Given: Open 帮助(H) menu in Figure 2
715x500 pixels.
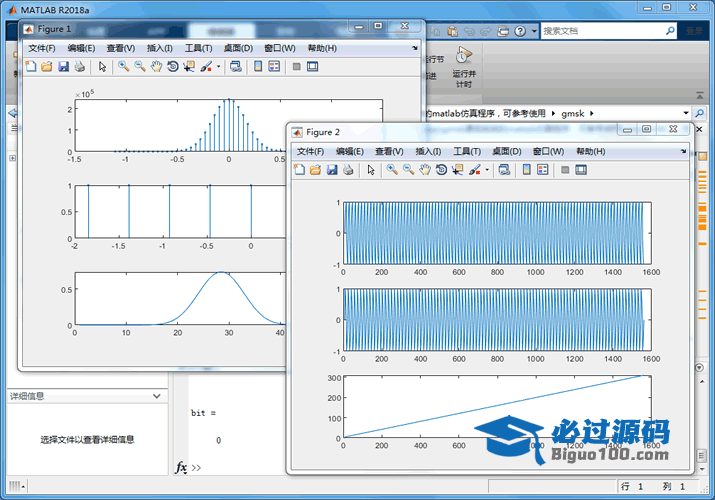Looking at the screenshot, I should click(591, 151).
